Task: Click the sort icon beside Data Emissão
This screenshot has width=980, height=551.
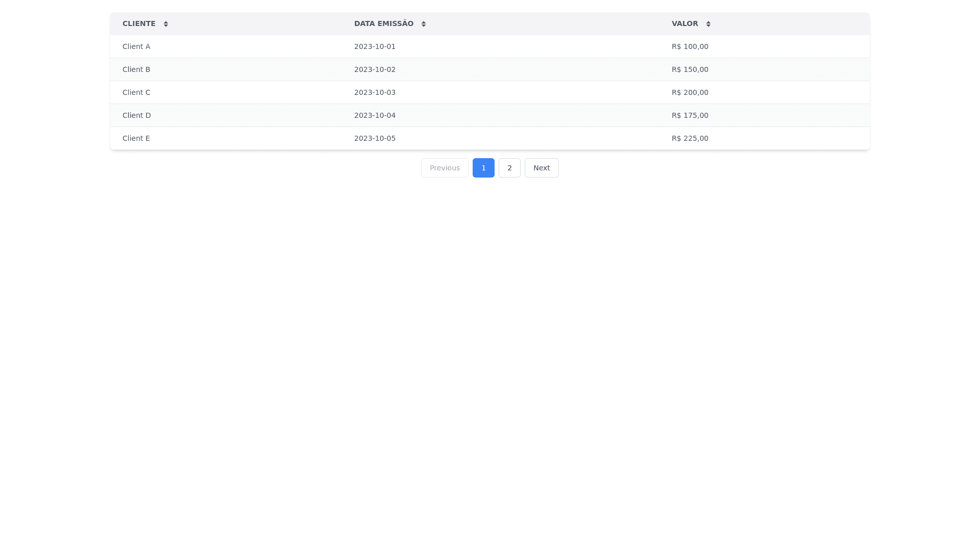Action: pyautogui.click(x=424, y=24)
